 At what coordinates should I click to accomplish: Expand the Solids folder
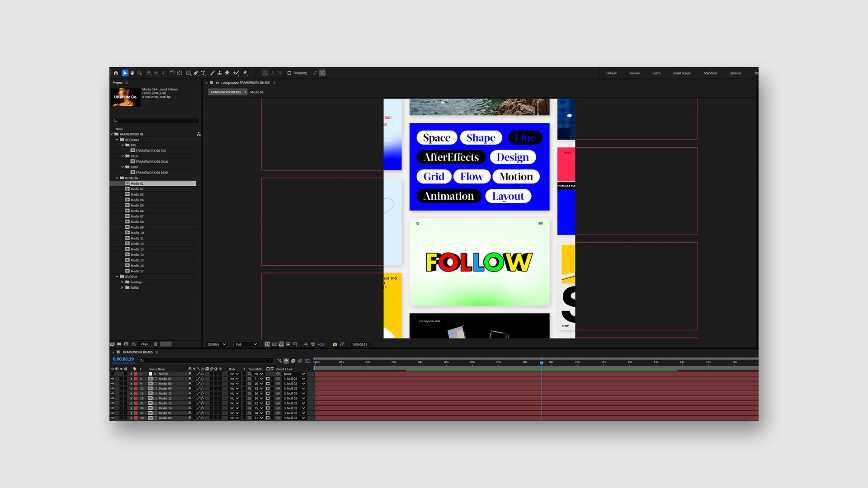pyautogui.click(x=122, y=287)
